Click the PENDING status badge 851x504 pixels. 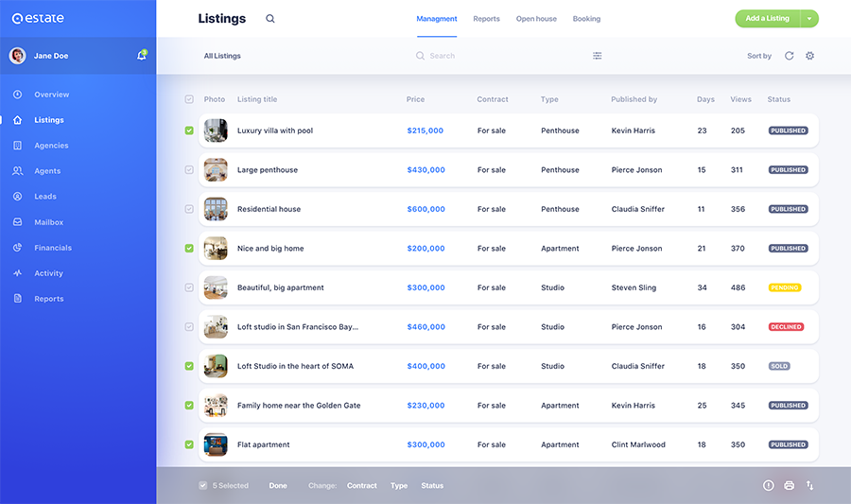(x=785, y=287)
